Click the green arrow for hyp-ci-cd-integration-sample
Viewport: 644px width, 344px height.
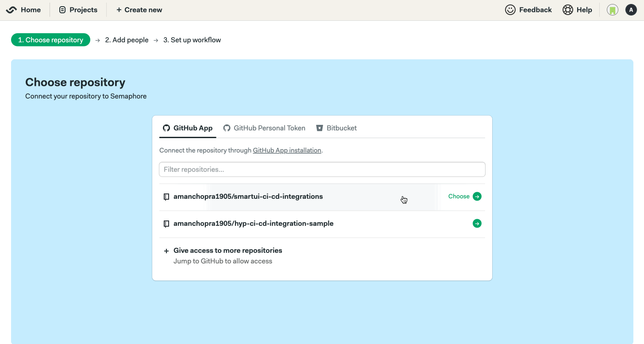[477, 224]
